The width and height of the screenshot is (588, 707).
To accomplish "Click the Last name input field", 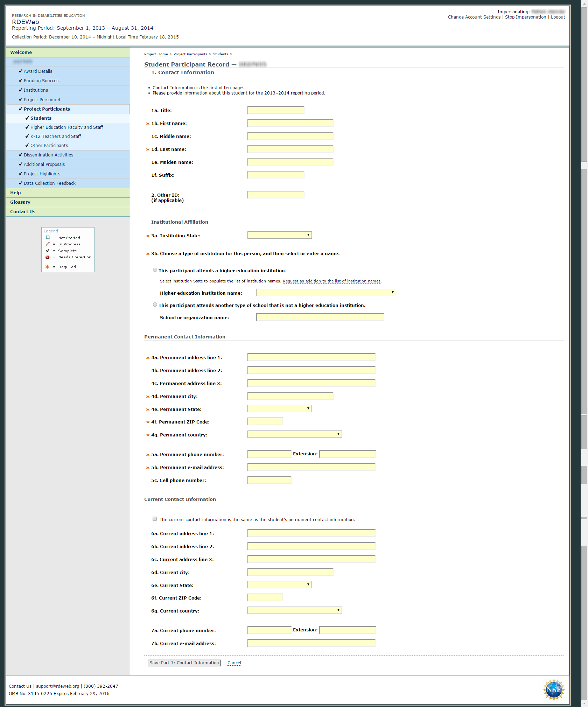I will [290, 149].
